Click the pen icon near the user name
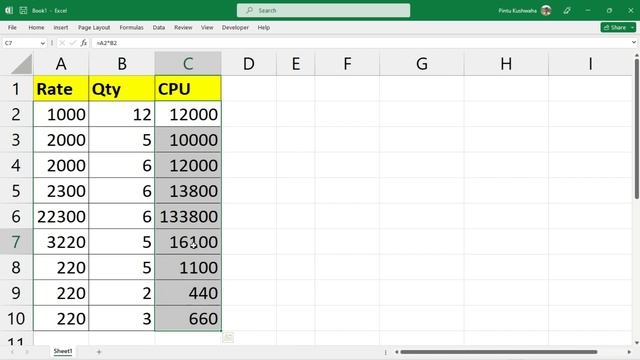 (x=567, y=11)
